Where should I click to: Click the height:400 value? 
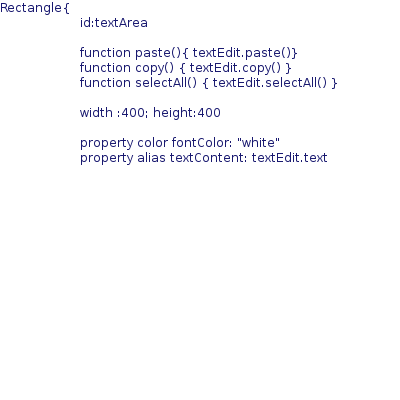point(187,113)
